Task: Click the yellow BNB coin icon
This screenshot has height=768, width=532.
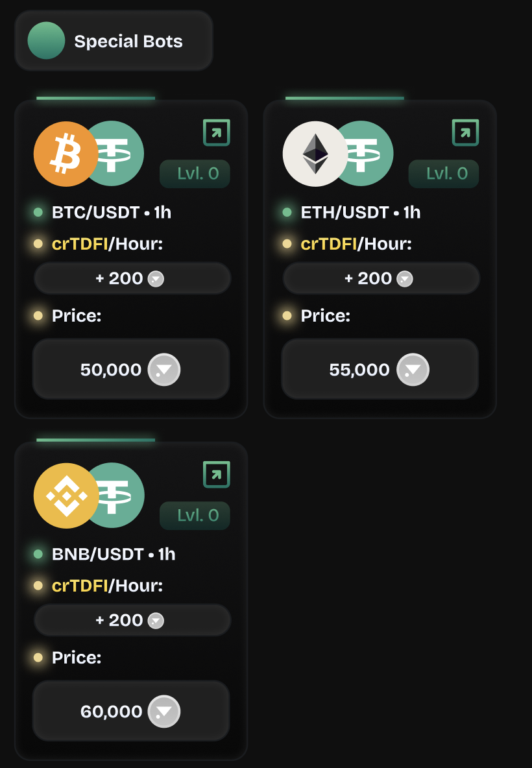Action: [x=65, y=496]
